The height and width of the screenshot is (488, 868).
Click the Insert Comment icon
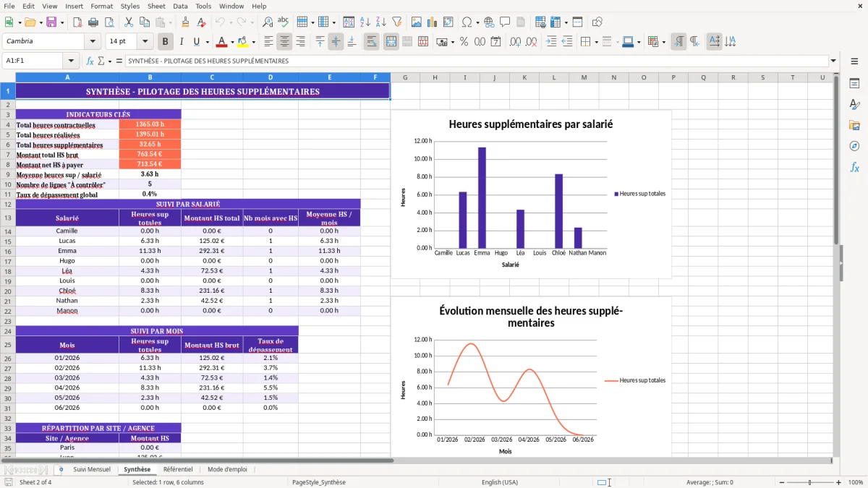point(505,22)
